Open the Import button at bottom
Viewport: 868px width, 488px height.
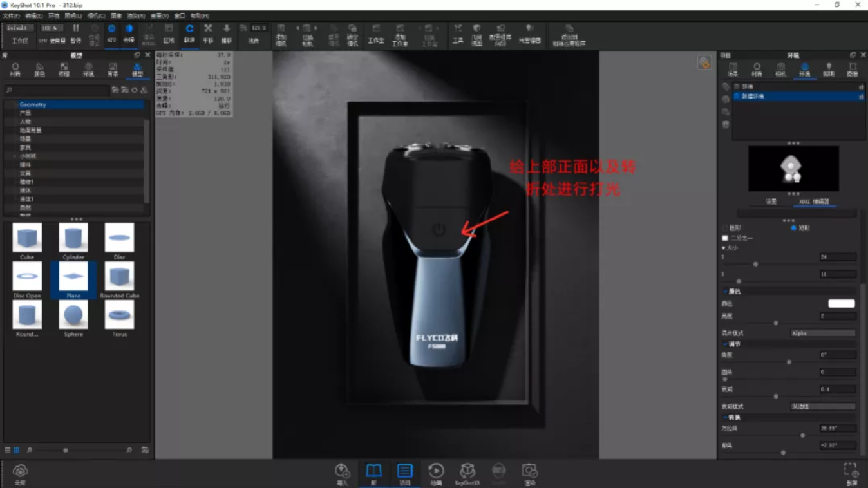point(342,474)
